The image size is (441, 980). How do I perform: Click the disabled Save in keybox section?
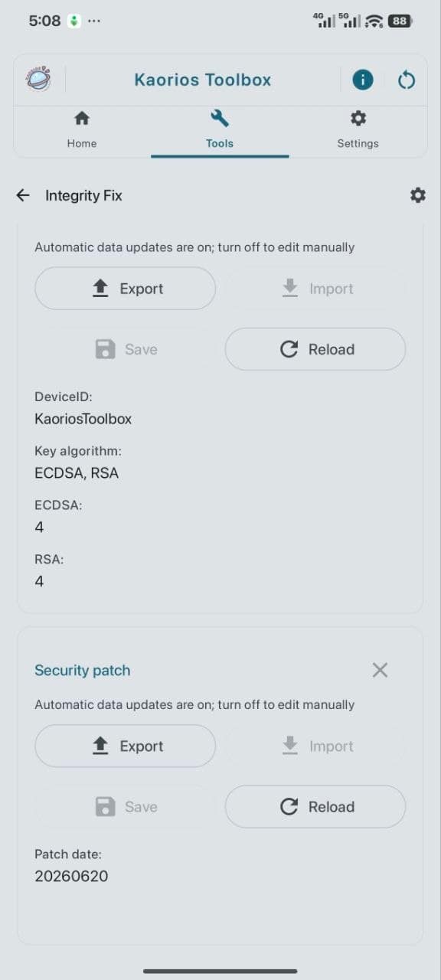(x=126, y=349)
